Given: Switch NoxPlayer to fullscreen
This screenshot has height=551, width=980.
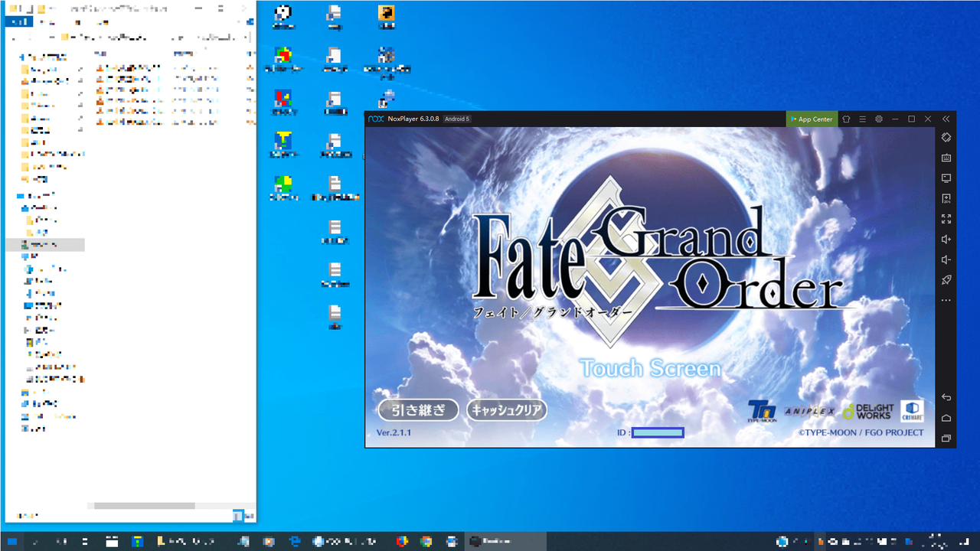Looking at the screenshot, I should [946, 219].
